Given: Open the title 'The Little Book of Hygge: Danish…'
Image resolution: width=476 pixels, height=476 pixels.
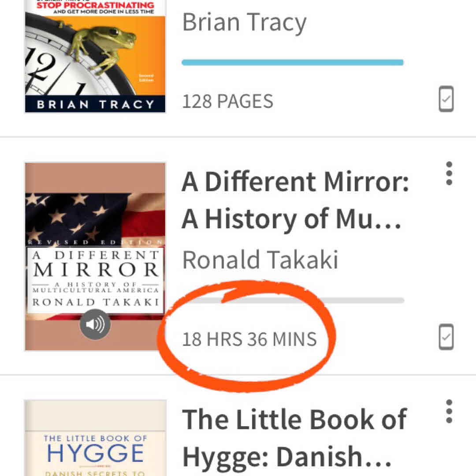Looking at the screenshot, I should pyautogui.click(x=294, y=438).
